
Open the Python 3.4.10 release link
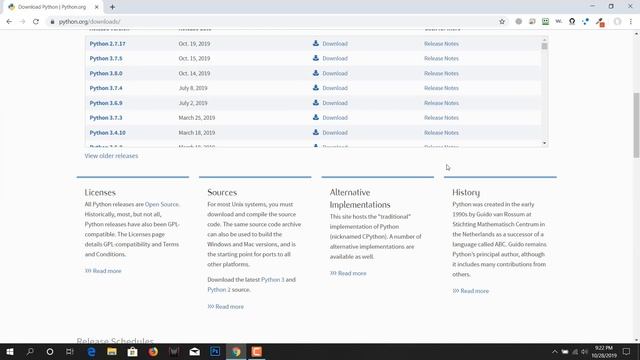pyautogui.click(x=107, y=133)
